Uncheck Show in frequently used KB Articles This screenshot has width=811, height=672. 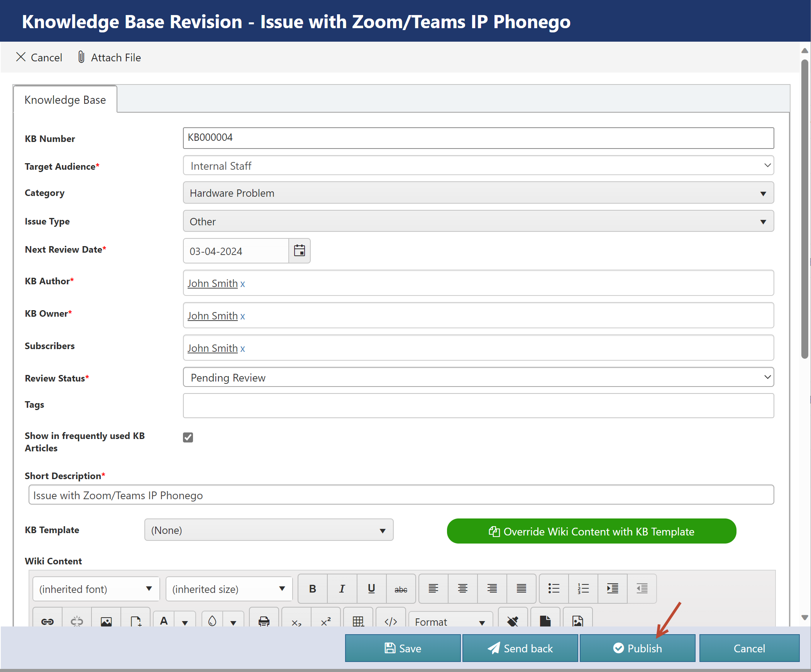pos(188,437)
